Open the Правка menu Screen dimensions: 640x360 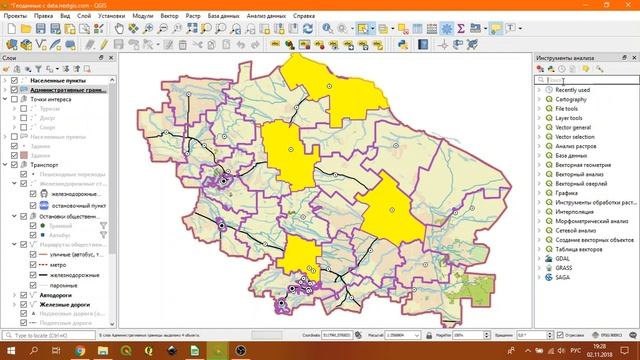pyautogui.click(x=43, y=16)
